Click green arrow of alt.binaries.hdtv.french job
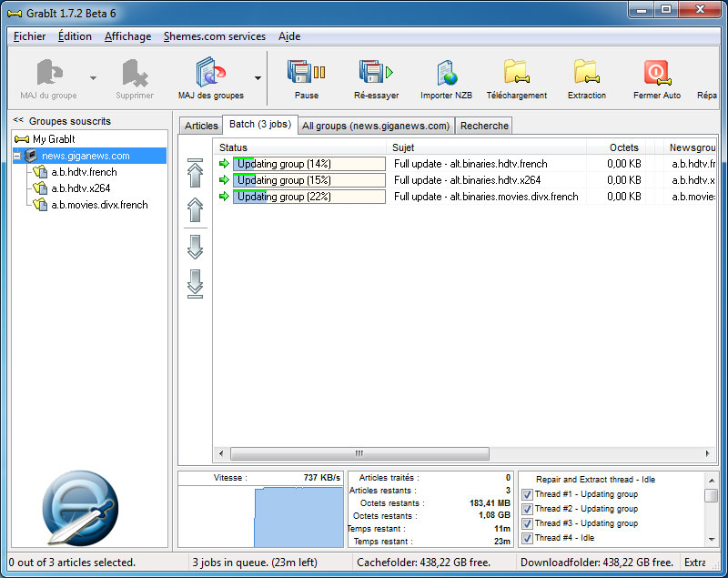 point(224,164)
